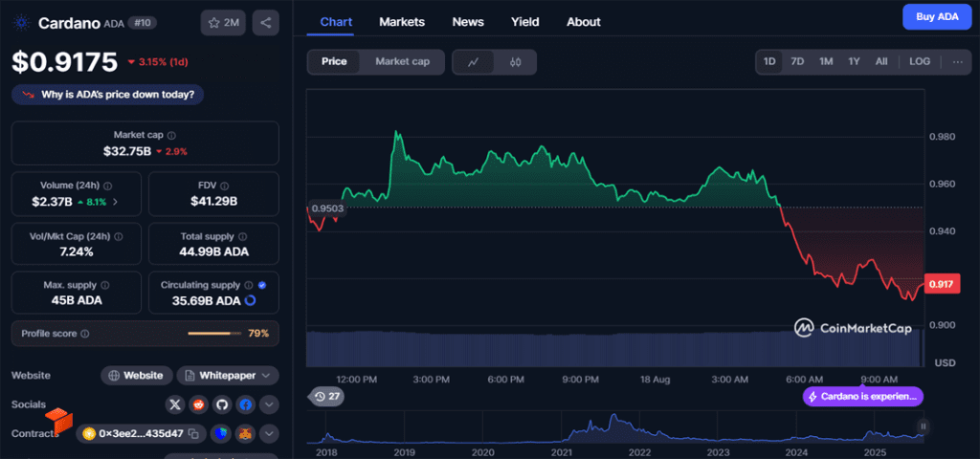
Task: Select the 7D time range
Action: (797, 62)
